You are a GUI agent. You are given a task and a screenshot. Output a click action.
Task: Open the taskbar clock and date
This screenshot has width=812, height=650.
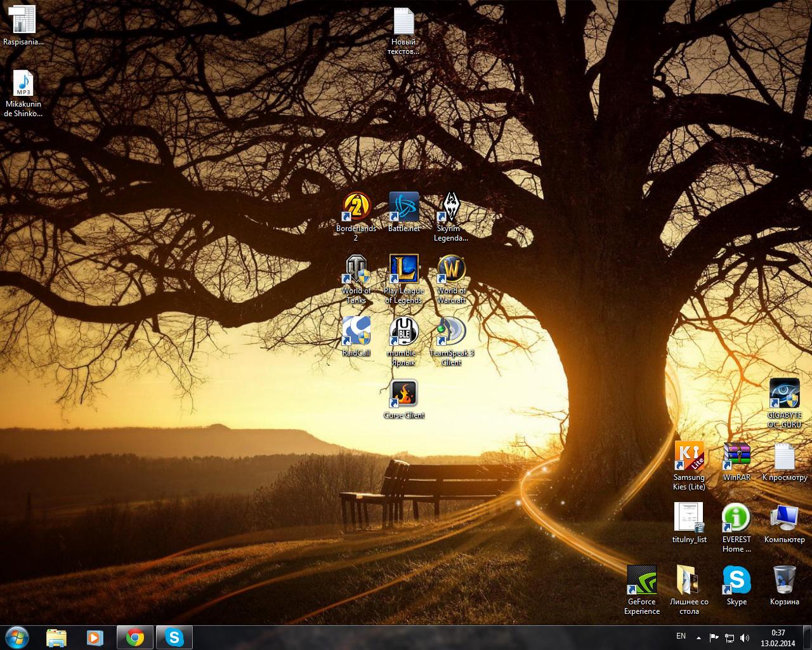778,637
